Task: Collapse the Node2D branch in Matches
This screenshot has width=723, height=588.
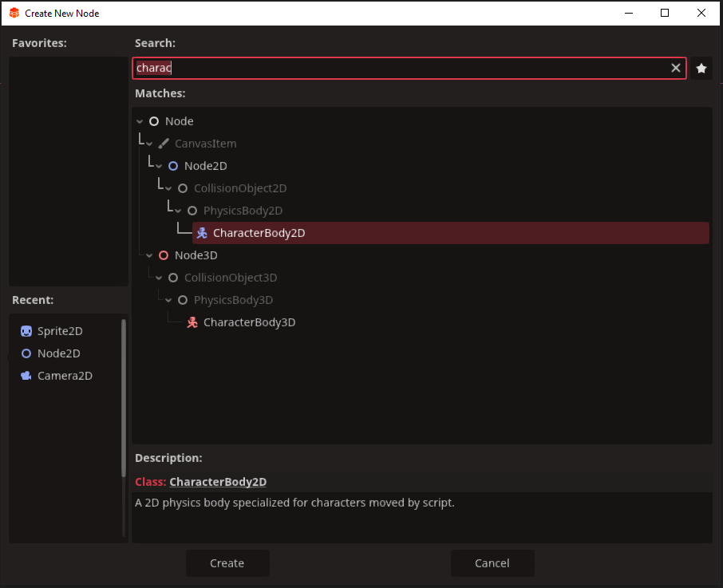Action: click(x=159, y=167)
